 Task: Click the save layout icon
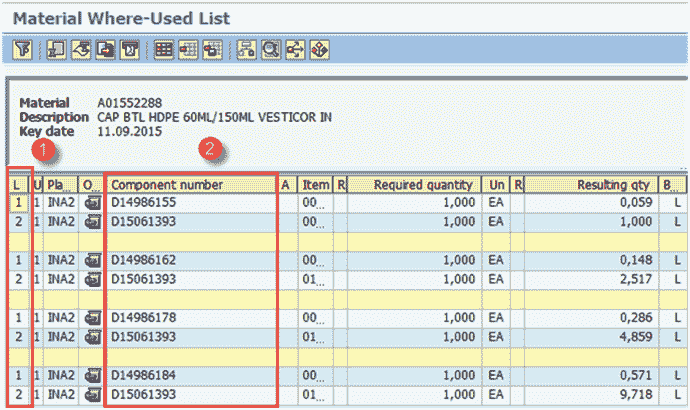pos(213,50)
